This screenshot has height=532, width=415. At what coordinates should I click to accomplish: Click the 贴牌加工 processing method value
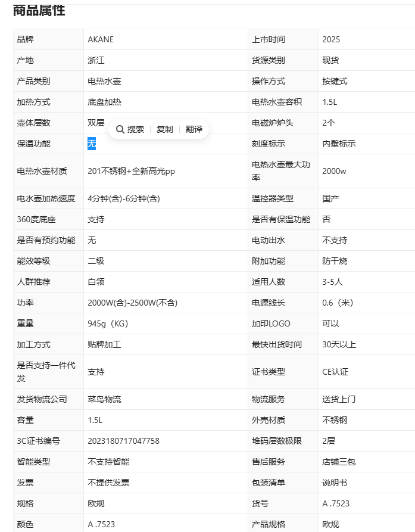click(104, 344)
